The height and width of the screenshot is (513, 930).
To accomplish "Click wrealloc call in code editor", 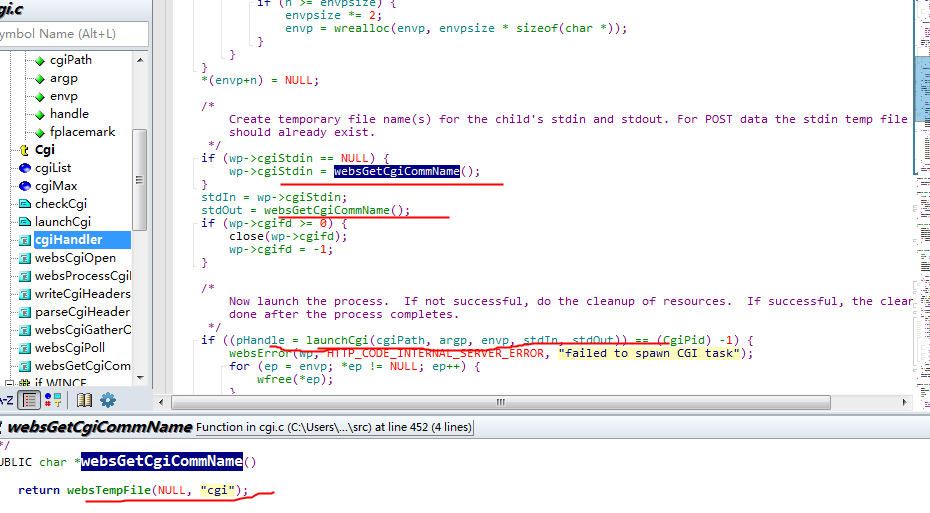I will [362, 28].
